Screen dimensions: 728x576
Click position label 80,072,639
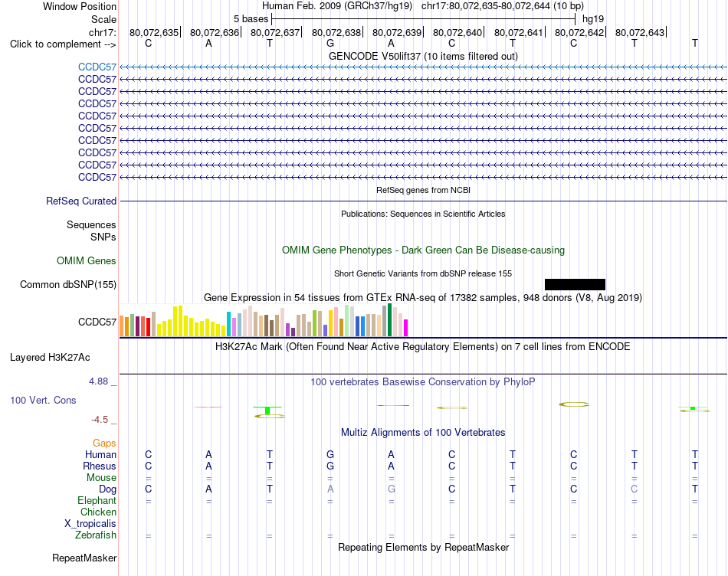pos(397,32)
